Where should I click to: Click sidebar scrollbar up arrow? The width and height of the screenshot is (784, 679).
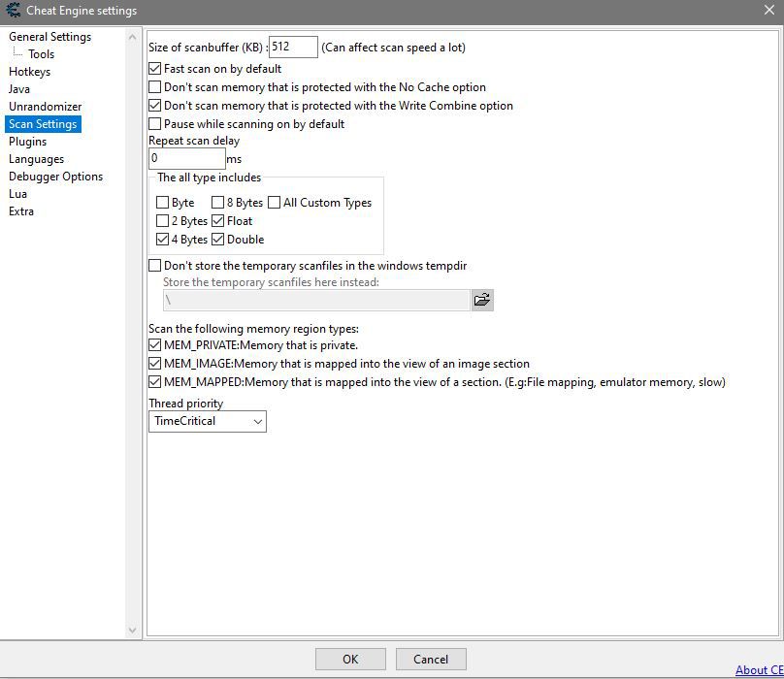tap(133, 37)
